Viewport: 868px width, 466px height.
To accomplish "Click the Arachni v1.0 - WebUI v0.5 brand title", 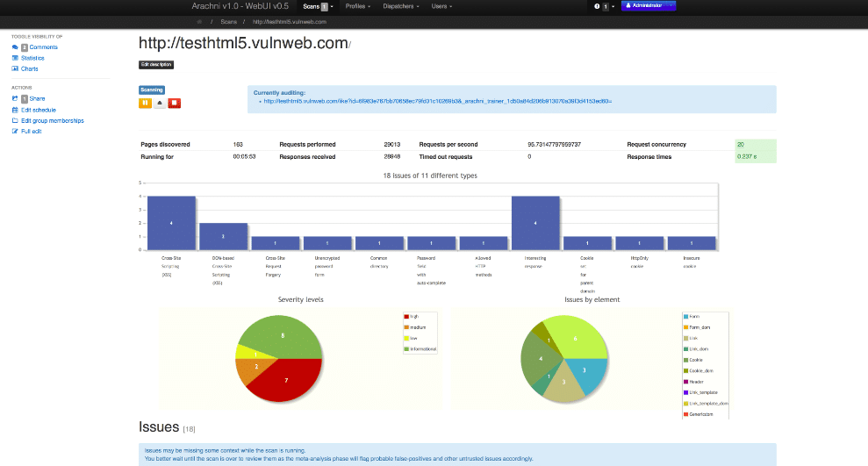I will [240, 6].
